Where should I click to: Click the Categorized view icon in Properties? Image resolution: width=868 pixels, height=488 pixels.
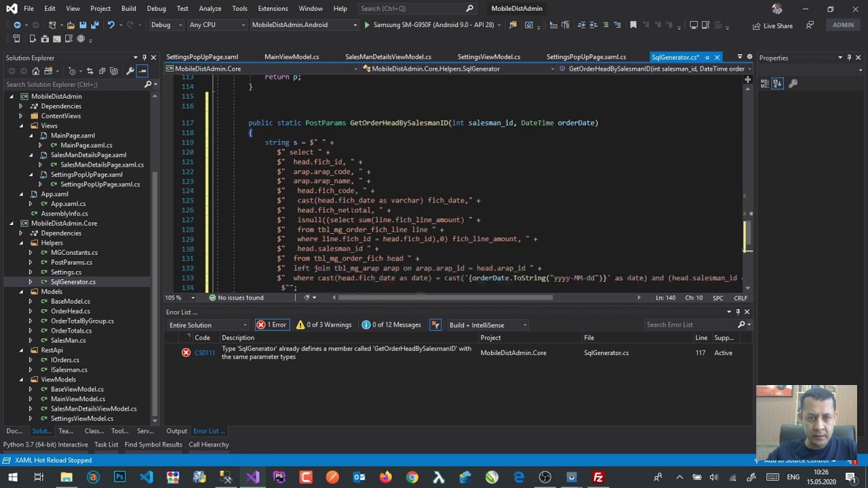pos(765,83)
